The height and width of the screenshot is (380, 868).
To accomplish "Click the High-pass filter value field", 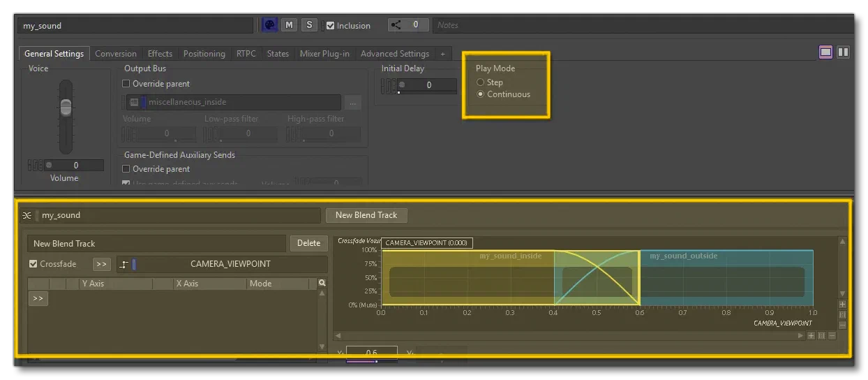I will (331, 133).
